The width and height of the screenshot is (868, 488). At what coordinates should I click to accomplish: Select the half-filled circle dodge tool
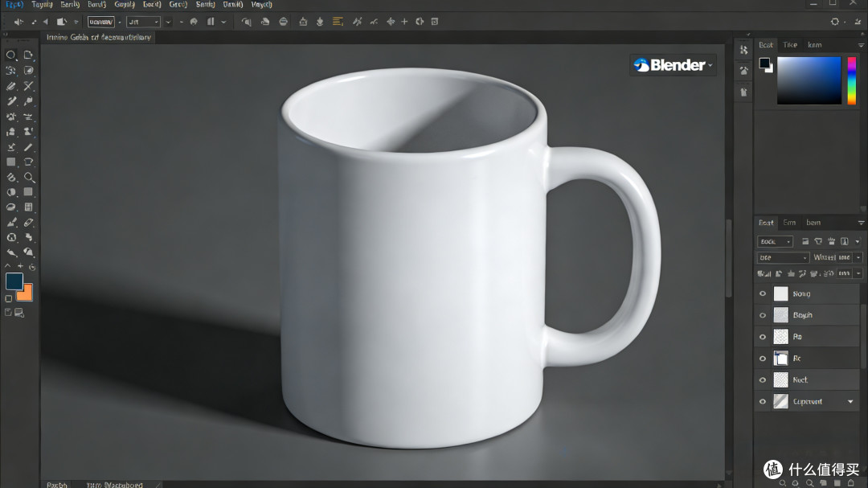coord(11,192)
